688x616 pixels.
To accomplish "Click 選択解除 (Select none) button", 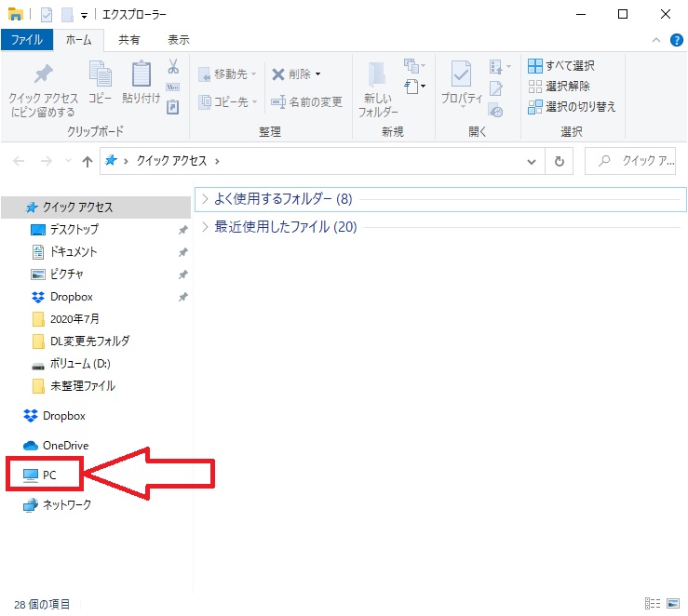I will [x=559, y=86].
